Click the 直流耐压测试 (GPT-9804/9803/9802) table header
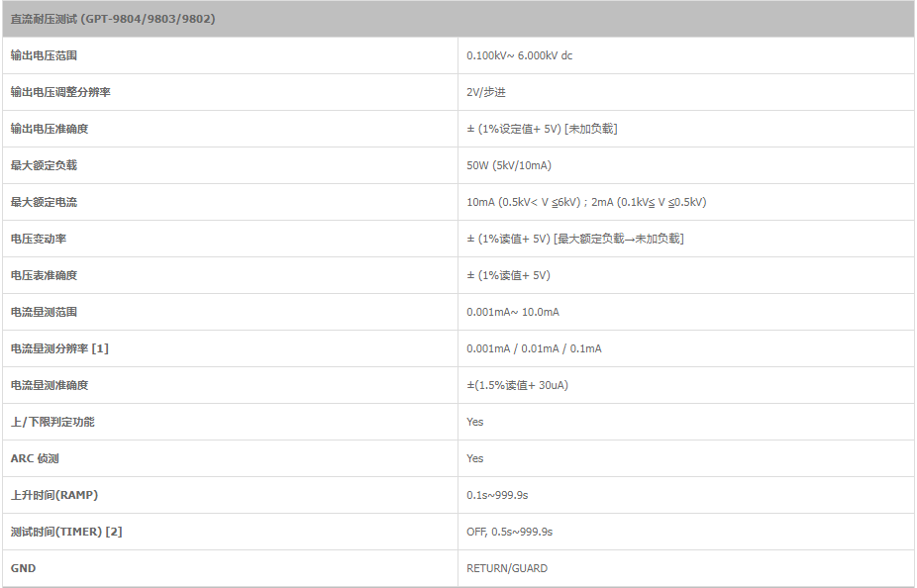This screenshot has height=588, width=917. [x=113, y=19]
